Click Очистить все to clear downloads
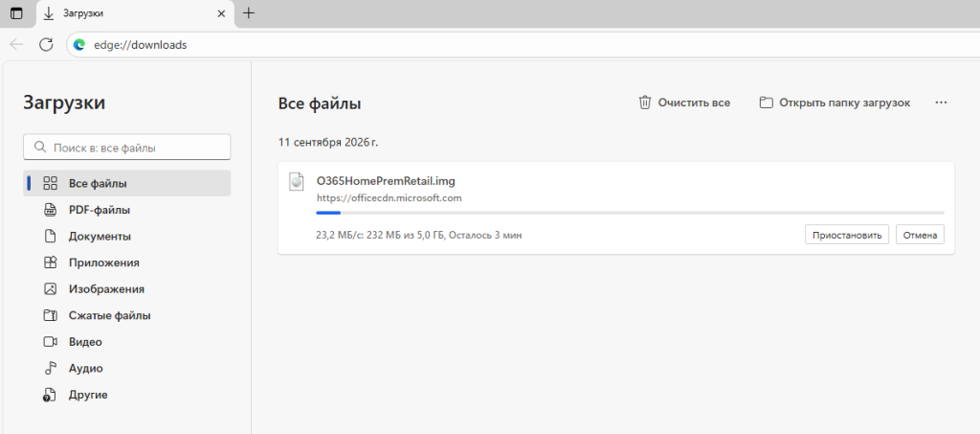This screenshot has width=980, height=434. tap(684, 103)
